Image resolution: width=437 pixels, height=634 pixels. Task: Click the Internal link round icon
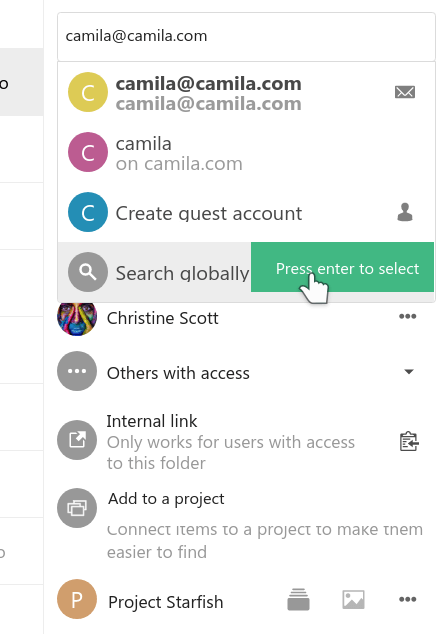77,440
